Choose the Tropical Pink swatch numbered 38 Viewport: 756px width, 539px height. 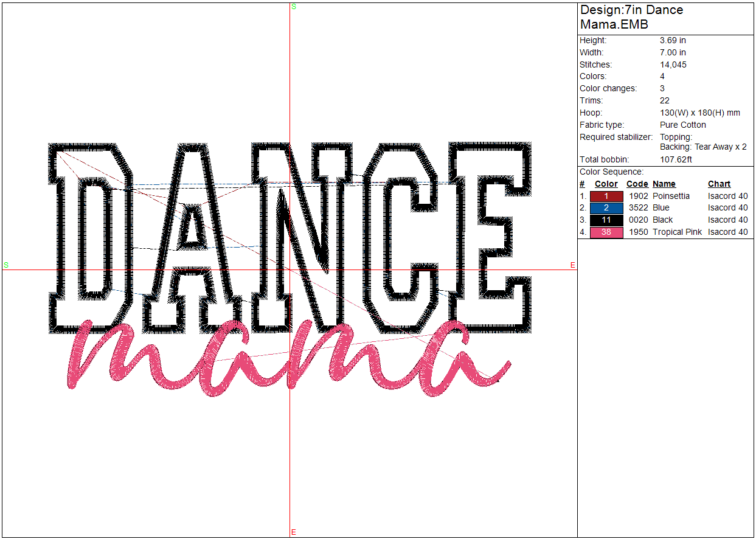(x=606, y=232)
